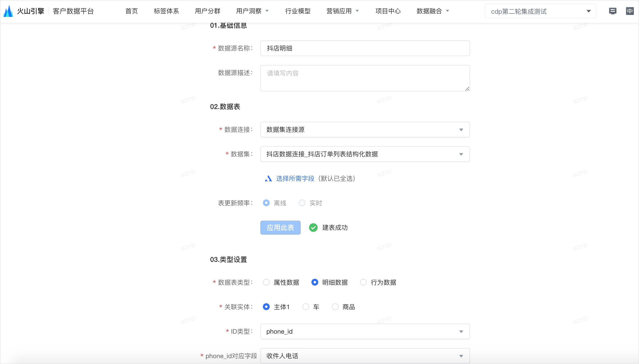Choose 明细数据 as table type
This screenshot has width=639, height=364.
pyautogui.click(x=315, y=282)
